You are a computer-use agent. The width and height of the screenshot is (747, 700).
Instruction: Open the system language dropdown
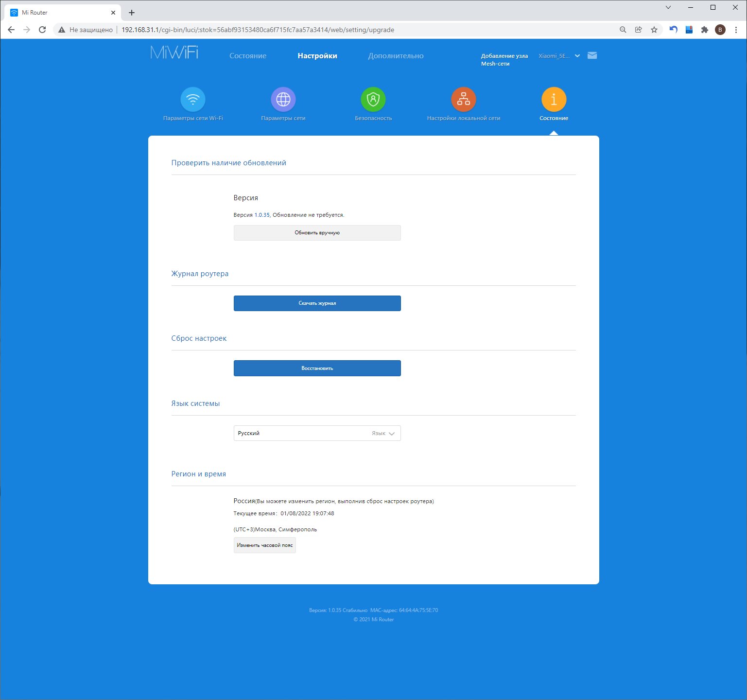point(317,433)
